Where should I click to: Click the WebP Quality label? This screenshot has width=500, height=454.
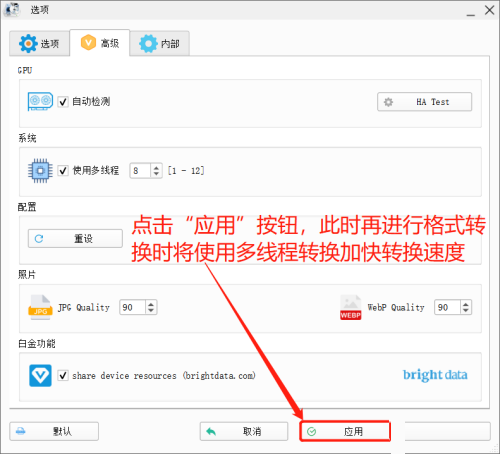pos(396,307)
